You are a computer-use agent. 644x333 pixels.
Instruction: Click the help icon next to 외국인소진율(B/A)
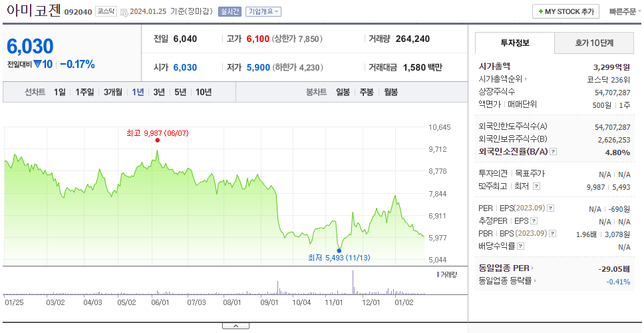[x=554, y=152]
